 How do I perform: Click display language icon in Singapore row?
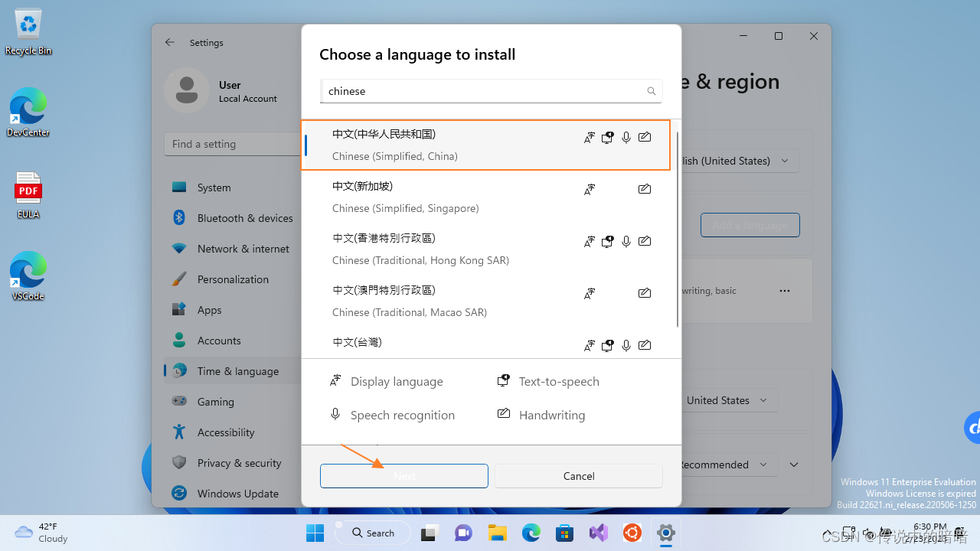pos(590,190)
